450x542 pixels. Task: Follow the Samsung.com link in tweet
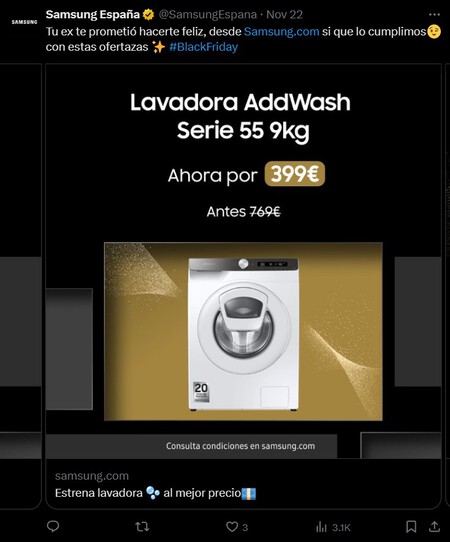point(281,31)
